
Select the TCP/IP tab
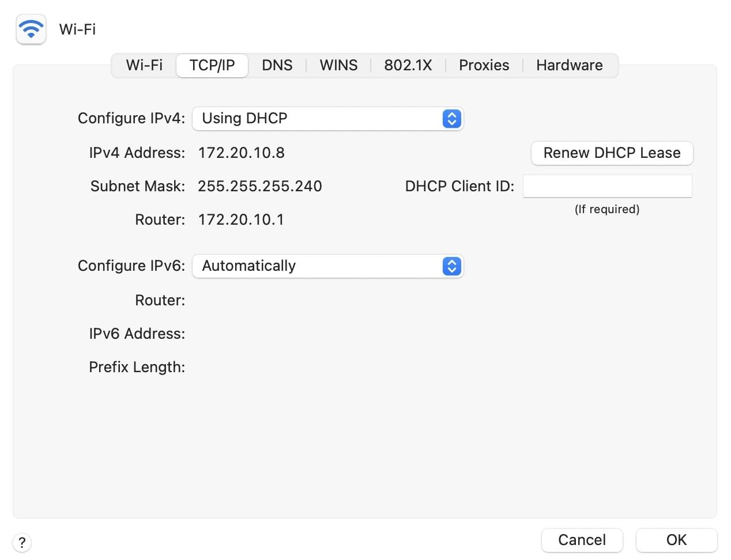(212, 65)
